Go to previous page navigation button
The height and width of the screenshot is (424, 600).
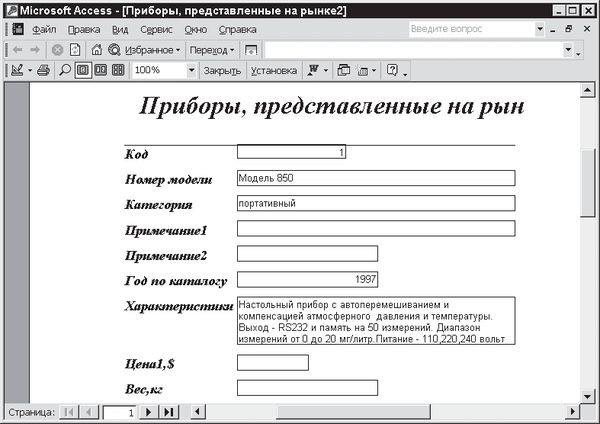(x=89, y=412)
